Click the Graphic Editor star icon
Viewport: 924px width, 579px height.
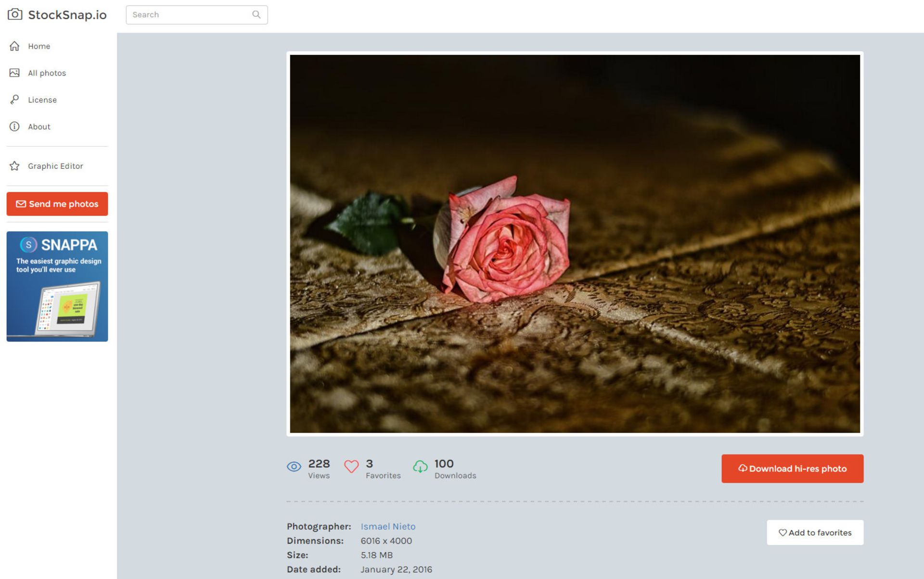[x=14, y=165]
